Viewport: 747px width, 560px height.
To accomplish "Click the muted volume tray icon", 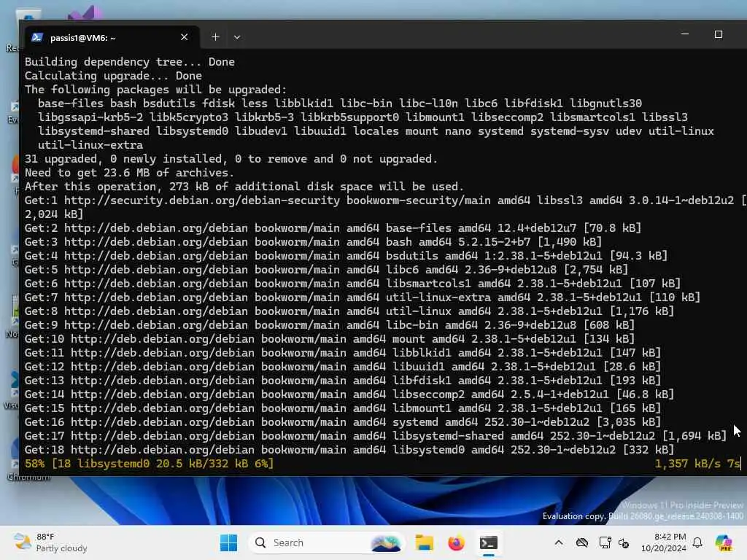I will coord(624,542).
